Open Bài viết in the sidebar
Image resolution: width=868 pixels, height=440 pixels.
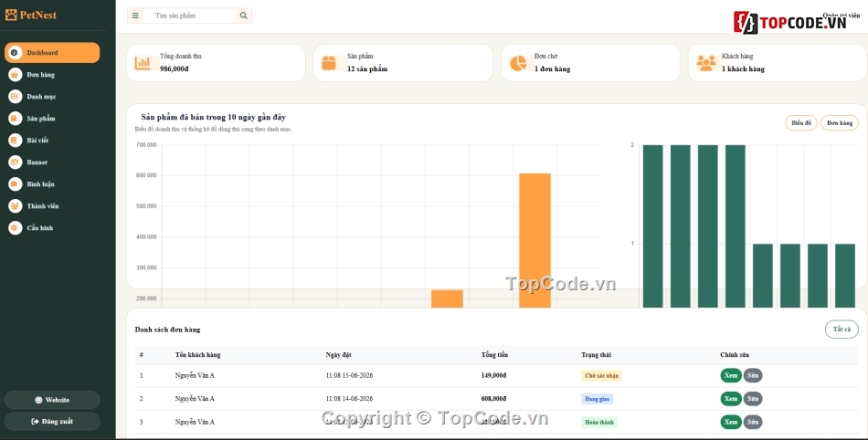(52, 141)
